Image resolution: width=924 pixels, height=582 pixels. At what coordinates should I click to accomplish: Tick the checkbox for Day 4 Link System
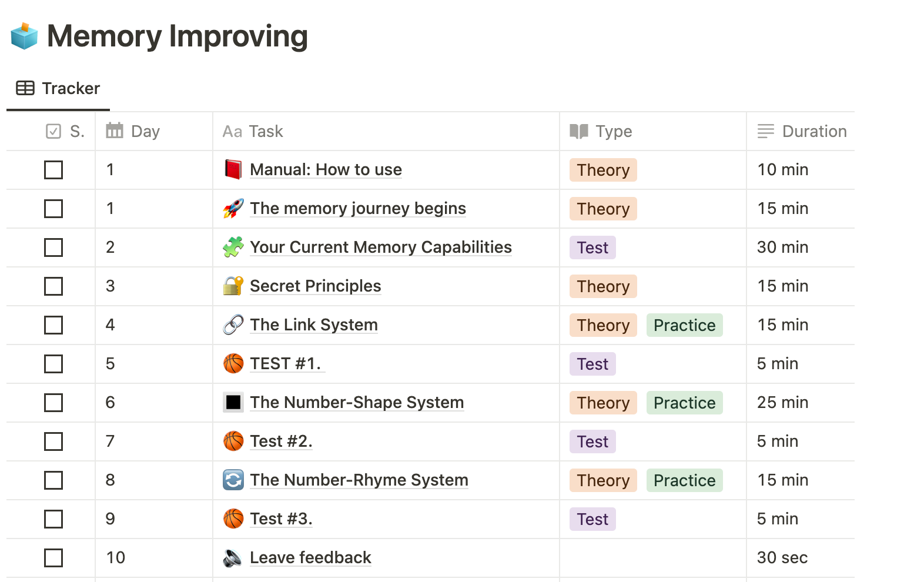click(53, 325)
